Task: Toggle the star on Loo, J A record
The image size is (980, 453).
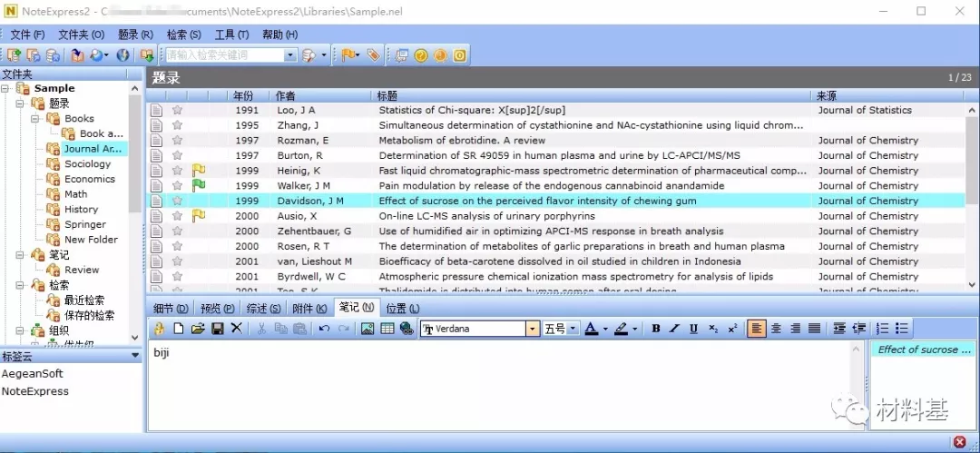Action: coord(178,110)
